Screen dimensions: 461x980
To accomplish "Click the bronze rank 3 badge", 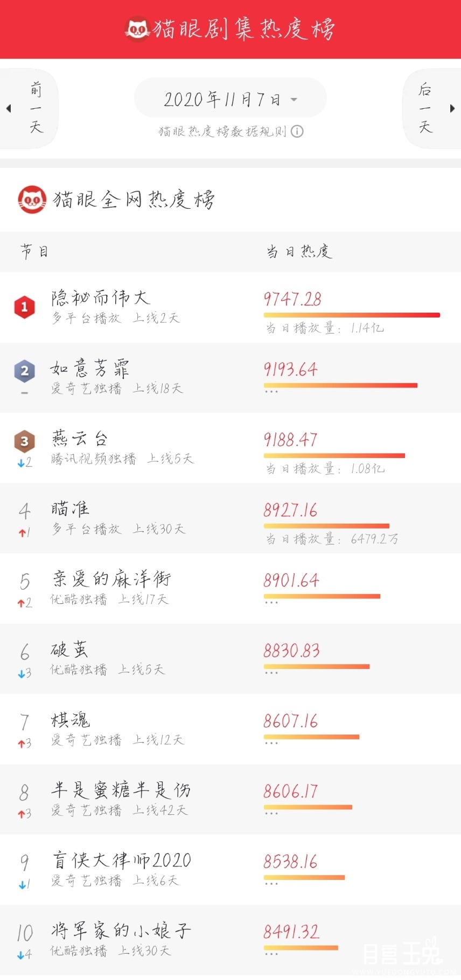I will click(x=25, y=441).
